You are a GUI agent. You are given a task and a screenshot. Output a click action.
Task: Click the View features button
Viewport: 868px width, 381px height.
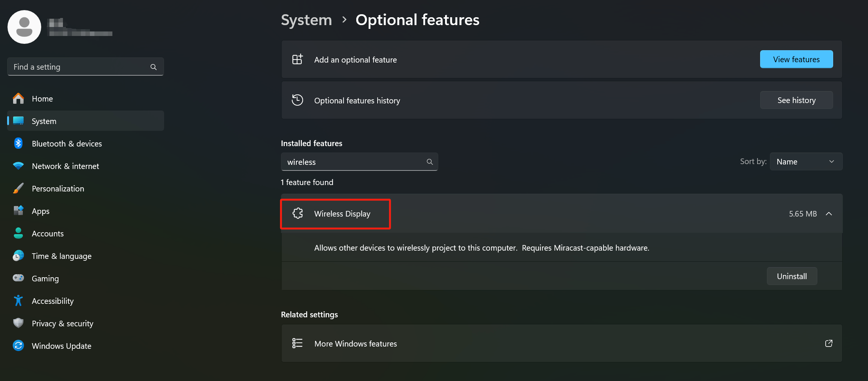click(x=796, y=59)
